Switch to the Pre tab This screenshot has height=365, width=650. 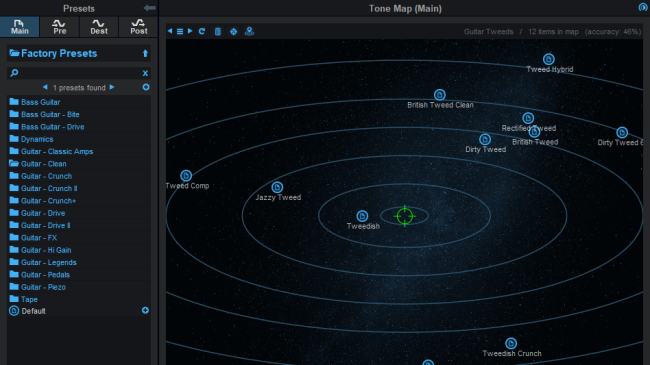[x=59, y=27]
